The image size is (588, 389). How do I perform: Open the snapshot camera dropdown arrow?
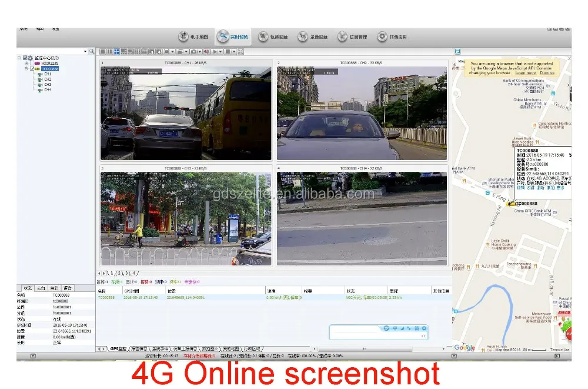click(199, 52)
